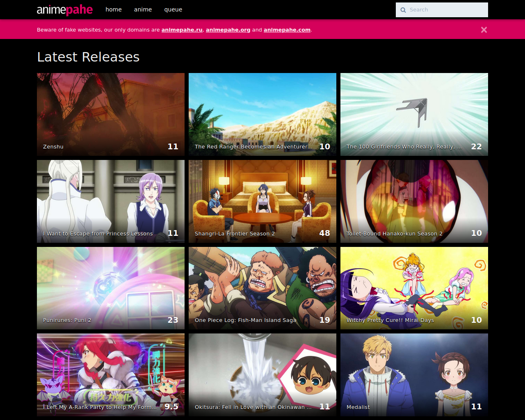Dismiss the fake websites warning banner
525x420 pixels.
pyautogui.click(x=484, y=30)
